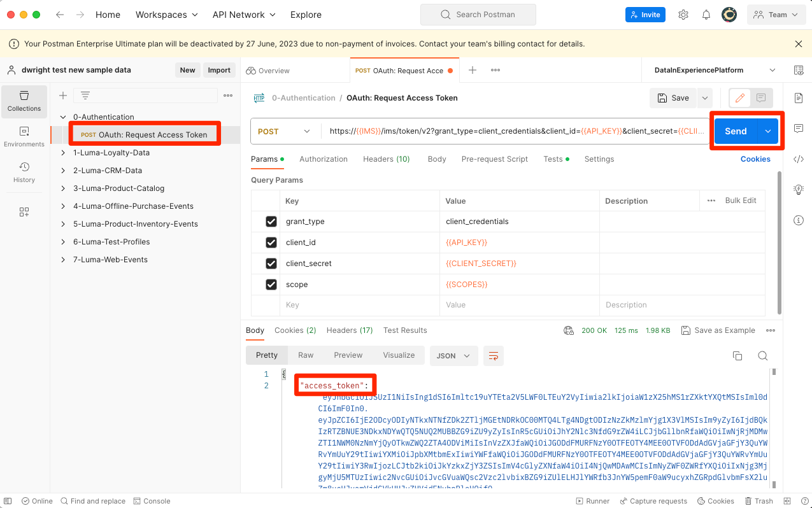Expand the 2-Luma-CRM-Data folder

[63, 171]
